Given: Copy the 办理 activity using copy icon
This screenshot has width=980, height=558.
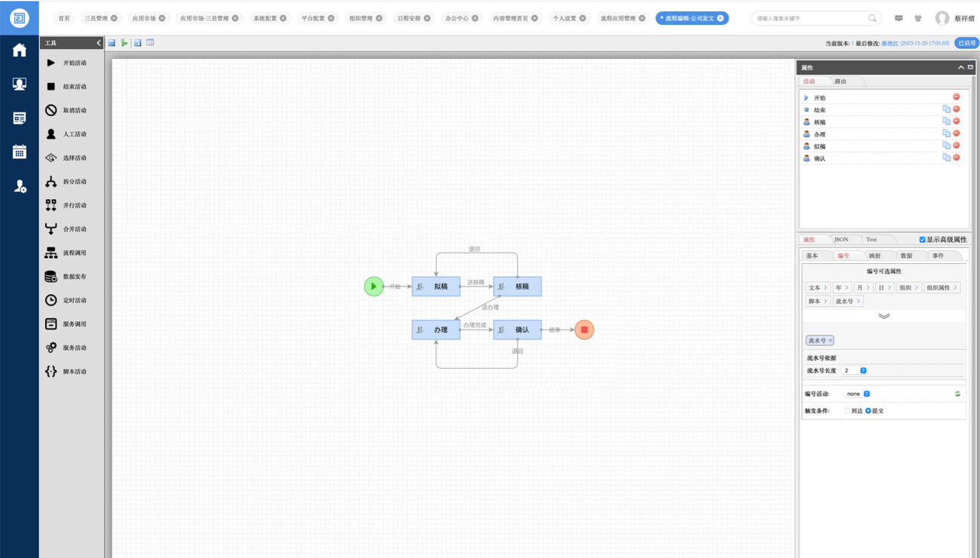Looking at the screenshot, I should click(946, 133).
